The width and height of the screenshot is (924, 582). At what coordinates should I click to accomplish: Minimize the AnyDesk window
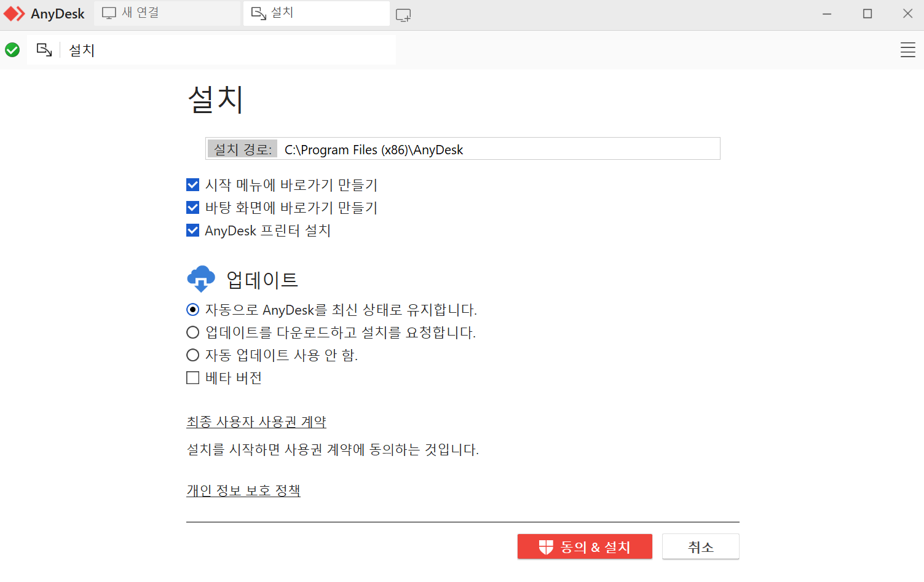point(827,14)
